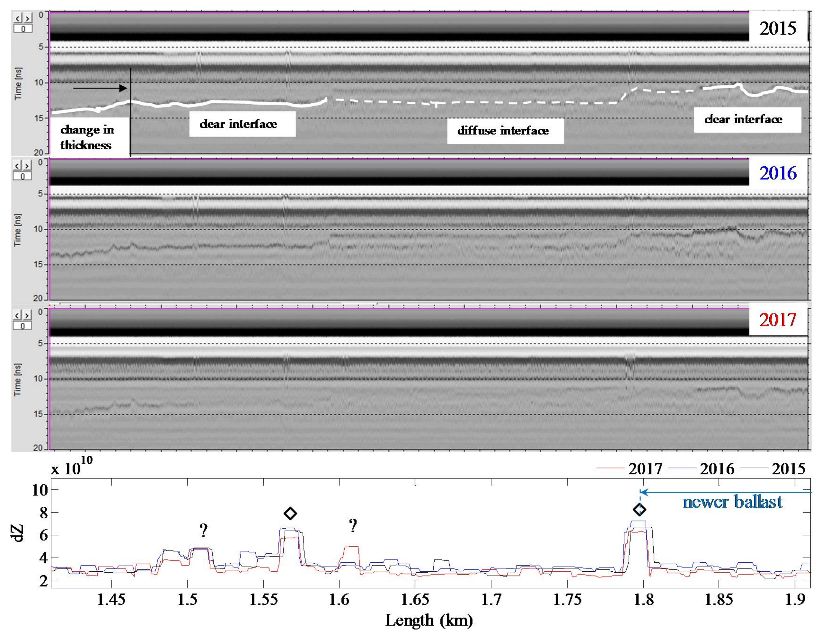Click the offset value field in 2017 panel
The height and width of the screenshot is (644, 821).
pyautogui.click(x=22, y=326)
